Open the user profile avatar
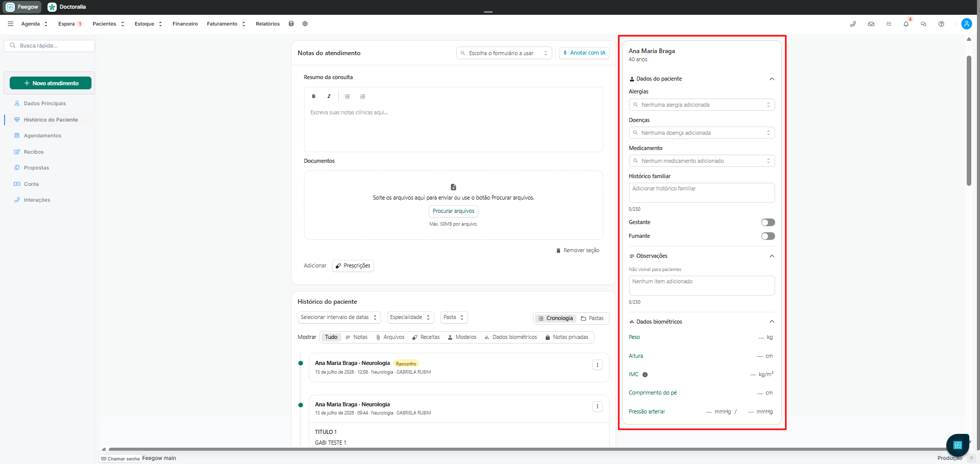980x464 pixels. (x=967, y=24)
